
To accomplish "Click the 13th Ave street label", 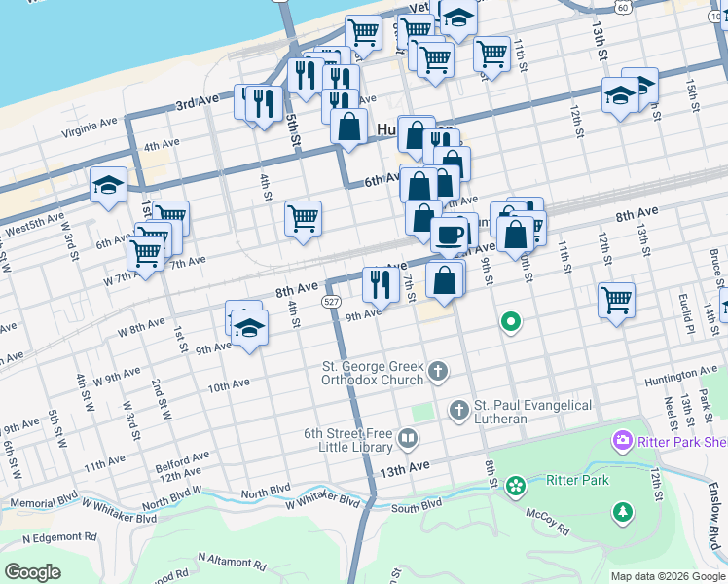I will click(405, 469).
